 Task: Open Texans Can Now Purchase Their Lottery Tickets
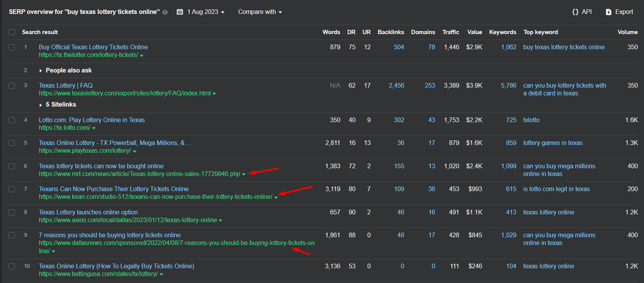pos(114,189)
